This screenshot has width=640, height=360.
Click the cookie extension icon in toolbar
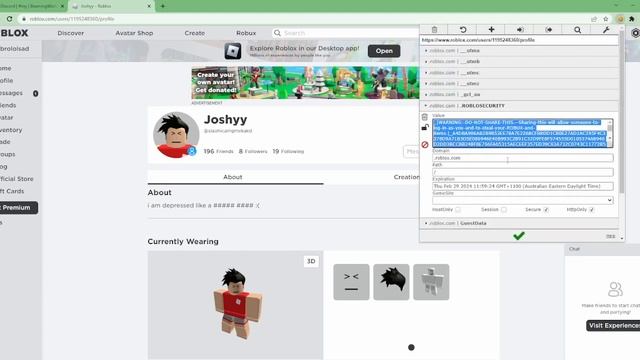pyautogui.click(x=620, y=19)
